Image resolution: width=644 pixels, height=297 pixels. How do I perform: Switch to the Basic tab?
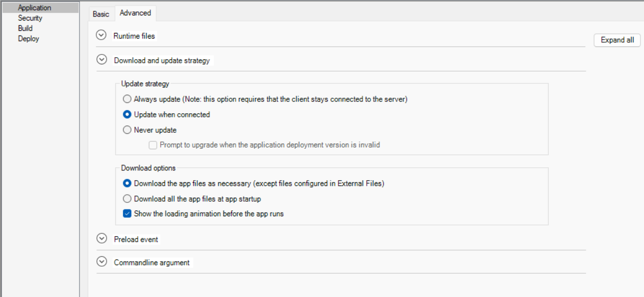(101, 14)
